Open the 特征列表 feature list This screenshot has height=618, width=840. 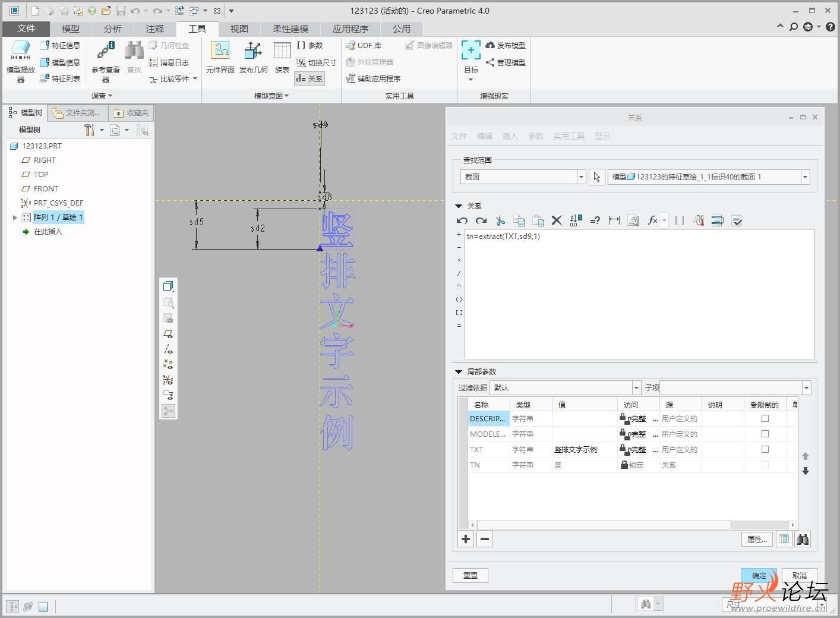pyautogui.click(x=60, y=78)
